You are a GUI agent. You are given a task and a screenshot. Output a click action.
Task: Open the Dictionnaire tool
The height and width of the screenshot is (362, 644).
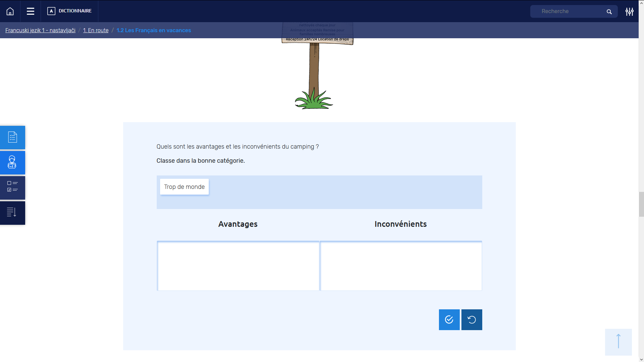(69, 11)
